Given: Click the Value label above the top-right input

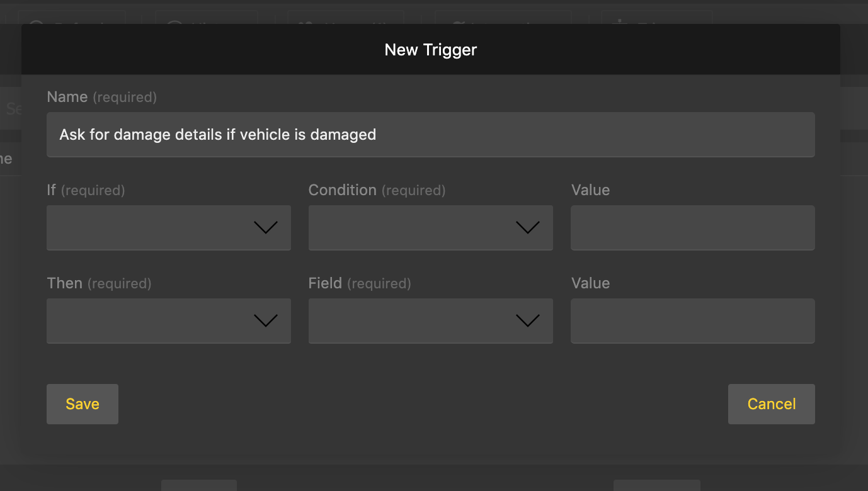Looking at the screenshot, I should coord(590,190).
